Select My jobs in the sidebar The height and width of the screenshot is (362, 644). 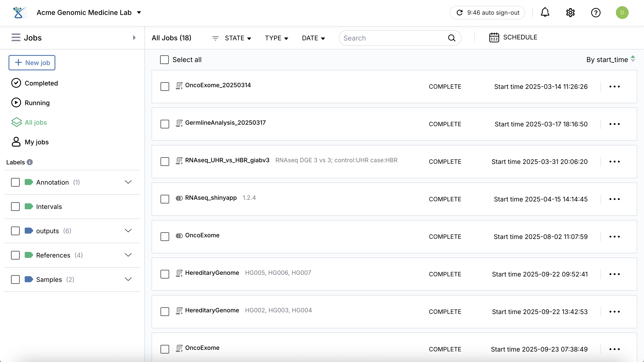coord(36,142)
